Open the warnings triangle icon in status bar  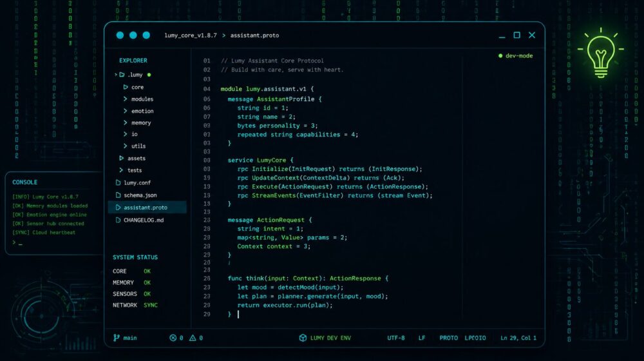coord(192,338)
